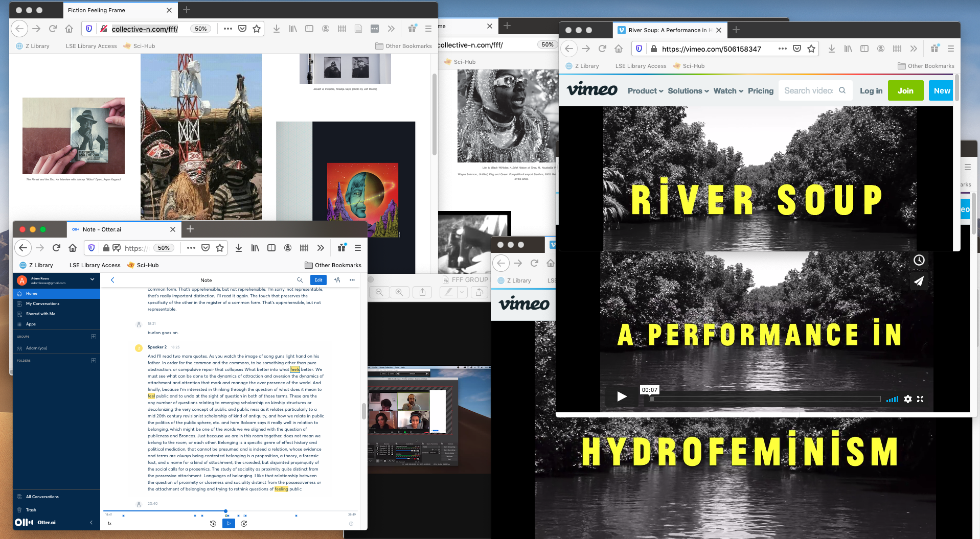Click the Edit button in the Otter note
This screenshot has width=980, height=539.
tap(318, 280)
